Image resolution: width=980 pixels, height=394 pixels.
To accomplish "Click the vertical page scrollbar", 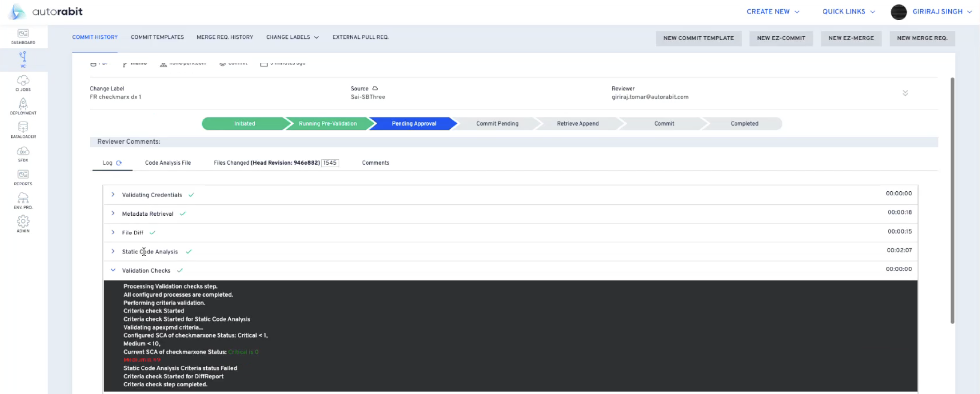I will click(x=952, y=200).
